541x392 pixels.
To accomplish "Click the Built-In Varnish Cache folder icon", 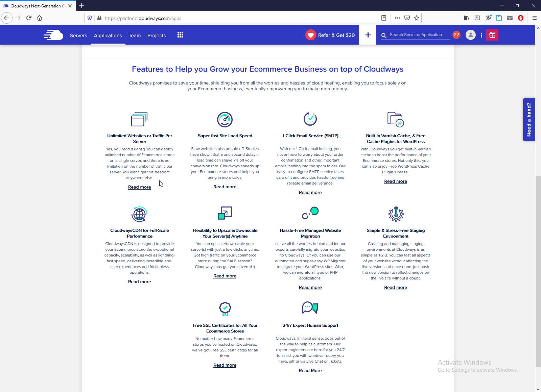I will click(x=396, y=119).
